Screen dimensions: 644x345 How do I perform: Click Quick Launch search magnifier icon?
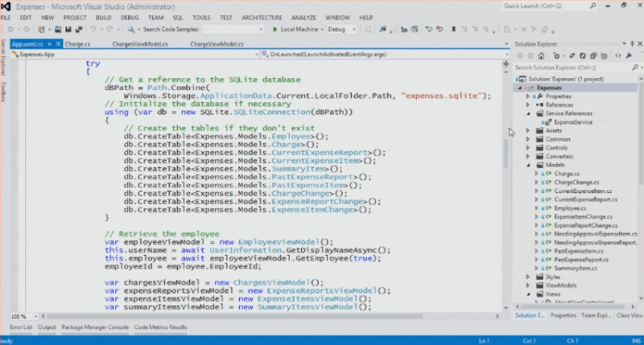(x=592, y=6)
